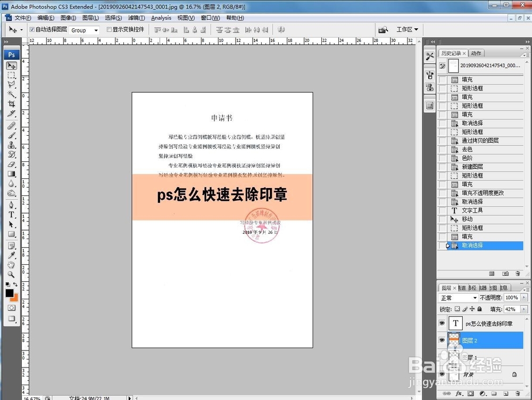This screenshot has height=400, width=532.
Task: Toggle lock all for the layer
Action: (x=479, y=309)
